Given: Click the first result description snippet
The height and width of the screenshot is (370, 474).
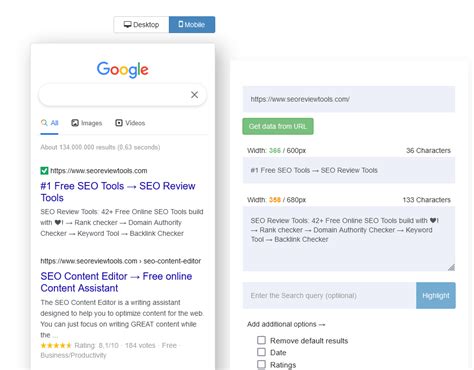Looking at the screenshot, I should pos(122,222).
